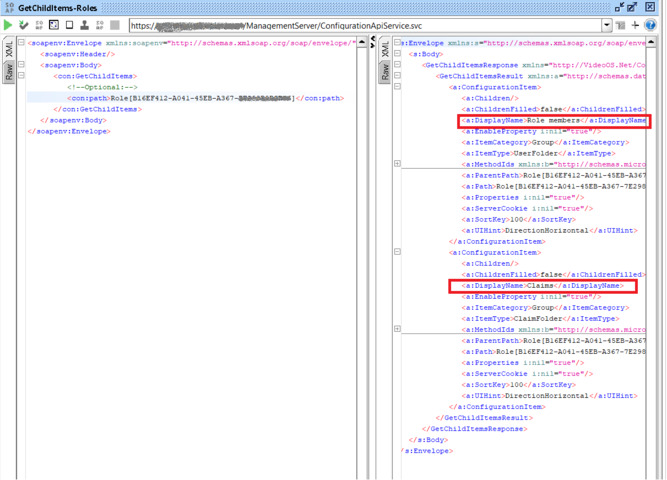The image size is (667, 480).
Task: Open the endpoint URL dropdown arrow
Action: pyautogui.click(x=606, y=25)
